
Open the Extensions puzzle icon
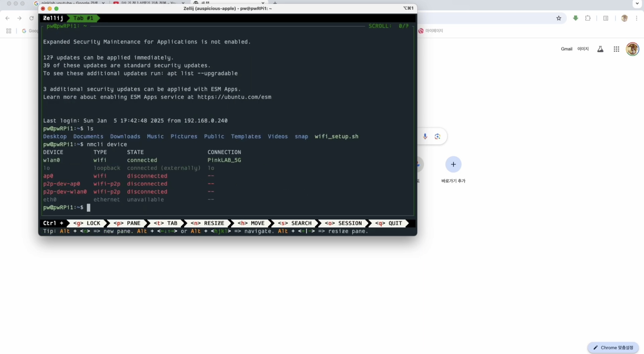coord(588,18)
